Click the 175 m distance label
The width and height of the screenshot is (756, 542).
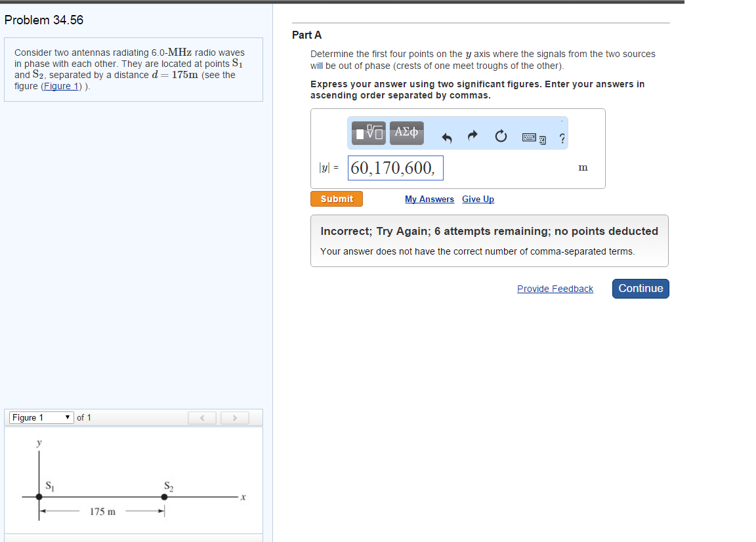pos(102,512)
